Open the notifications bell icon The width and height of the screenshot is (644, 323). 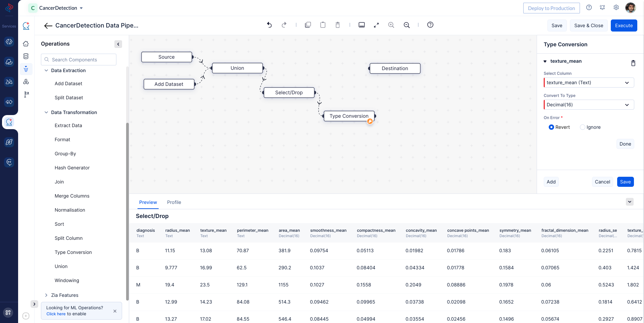[602, 8]
